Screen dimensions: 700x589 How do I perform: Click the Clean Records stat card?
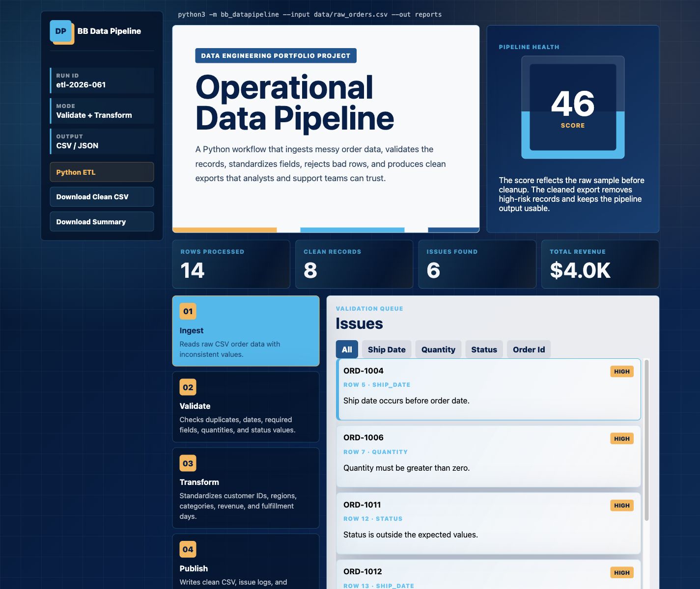pyautogui.click(x=354, y=264)
